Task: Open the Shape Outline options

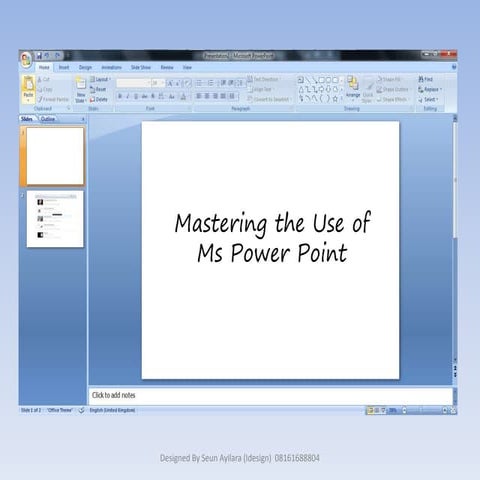Action: coord(392,89)
